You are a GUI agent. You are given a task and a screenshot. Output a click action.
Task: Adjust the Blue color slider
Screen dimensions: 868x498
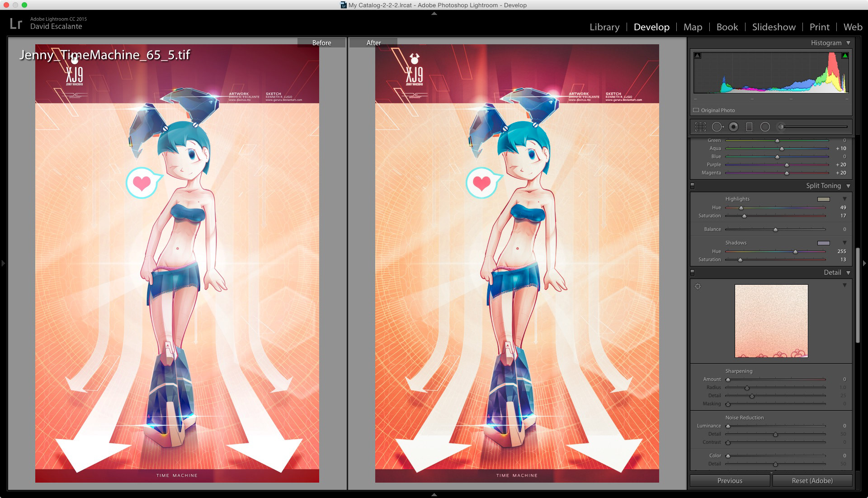pyautogui.click(x=777, y=157)
